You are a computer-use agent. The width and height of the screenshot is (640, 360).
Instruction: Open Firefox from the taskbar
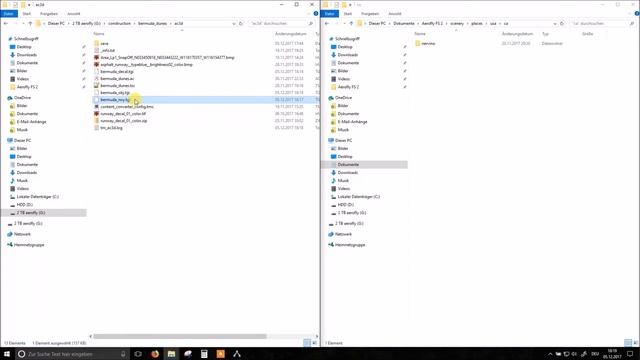click(155, 354)
